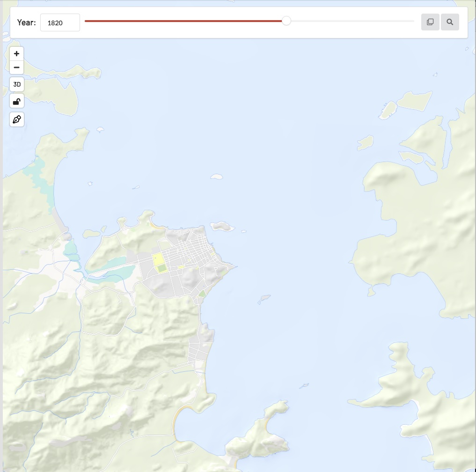Open search with the magnifier icon
476x472 pixels.
click(450, 22)
